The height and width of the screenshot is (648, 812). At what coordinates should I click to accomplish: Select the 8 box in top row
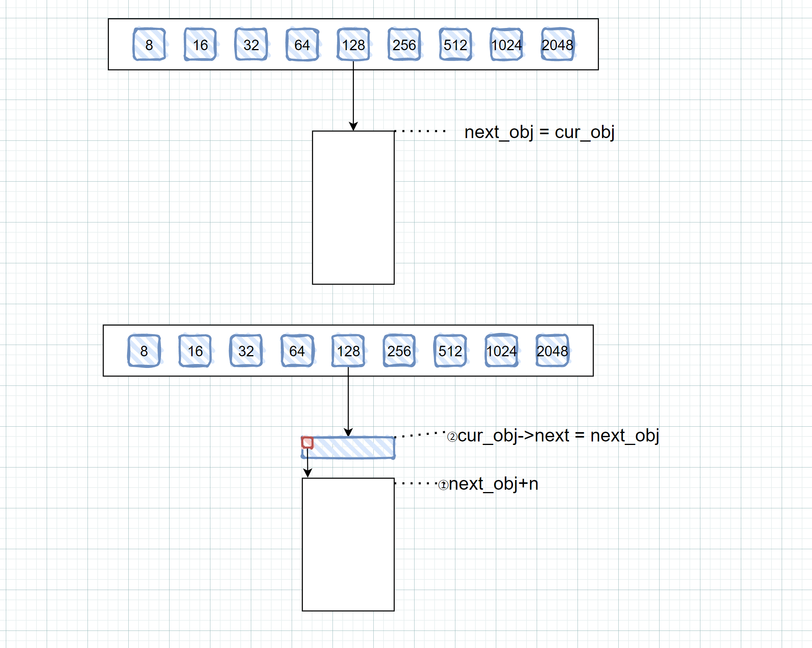(149, 45)
